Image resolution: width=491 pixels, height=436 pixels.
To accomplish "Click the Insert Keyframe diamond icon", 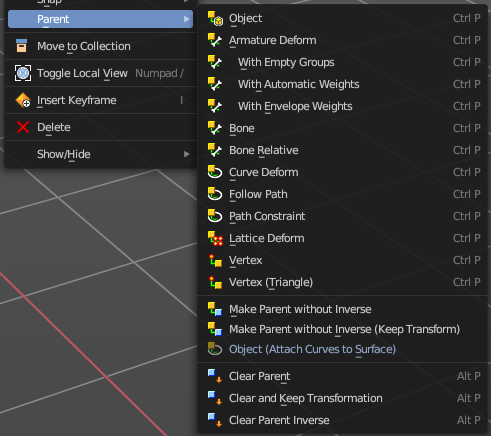I will coord(23,100).
